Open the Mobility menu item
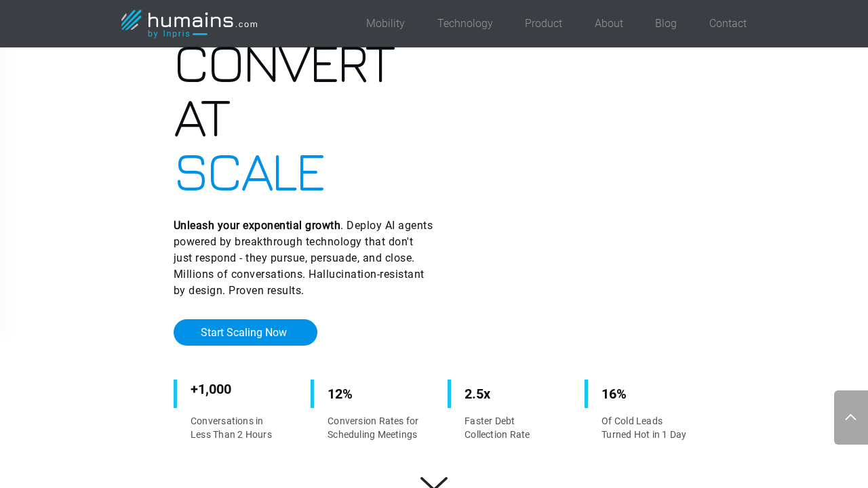 [385, 24]
